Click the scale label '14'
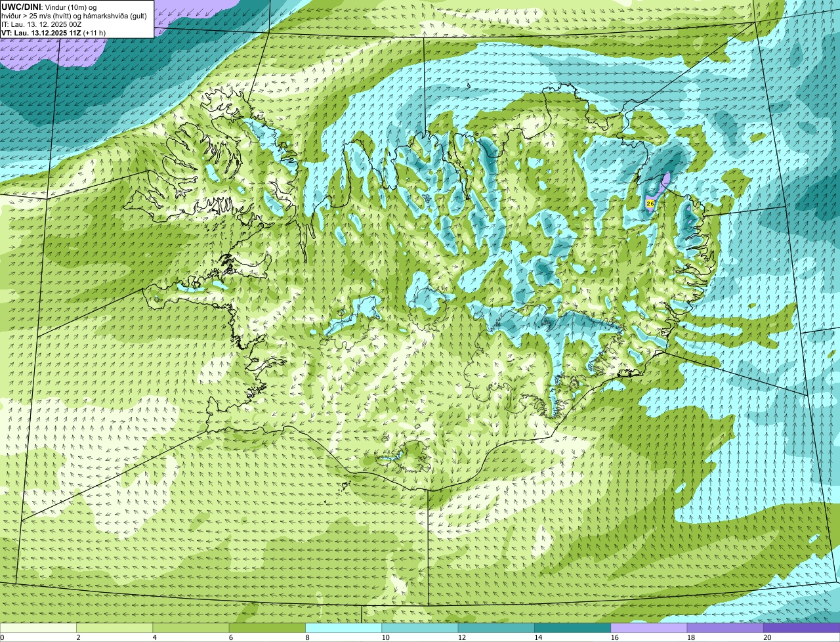Image resolution: width=840 pixels, height=642 pixels. tap(538, 637)
